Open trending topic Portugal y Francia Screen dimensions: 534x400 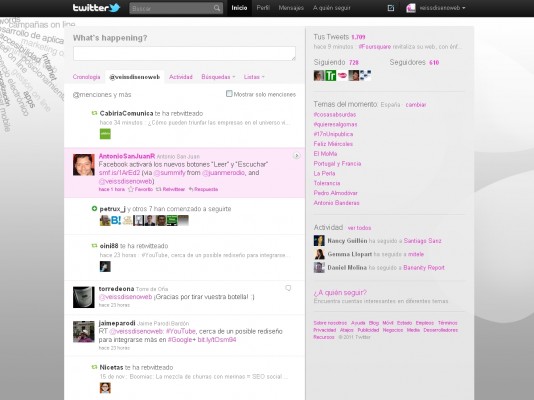click(337, 164)
